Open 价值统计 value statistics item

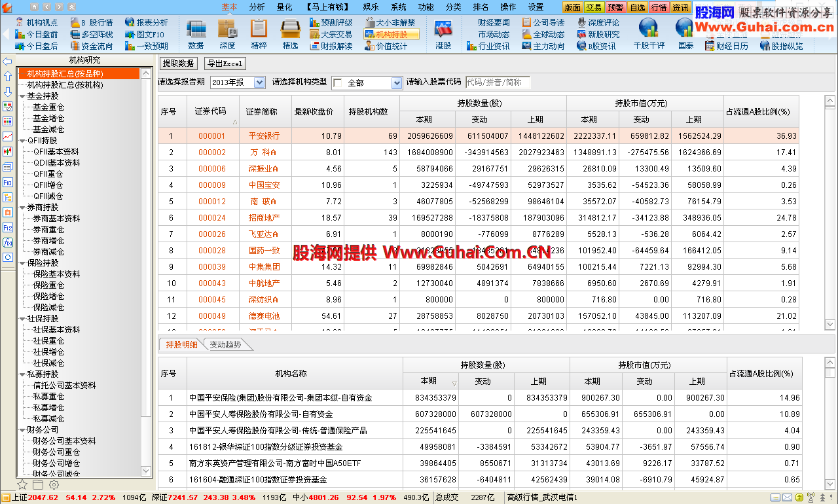click(386, 46)
